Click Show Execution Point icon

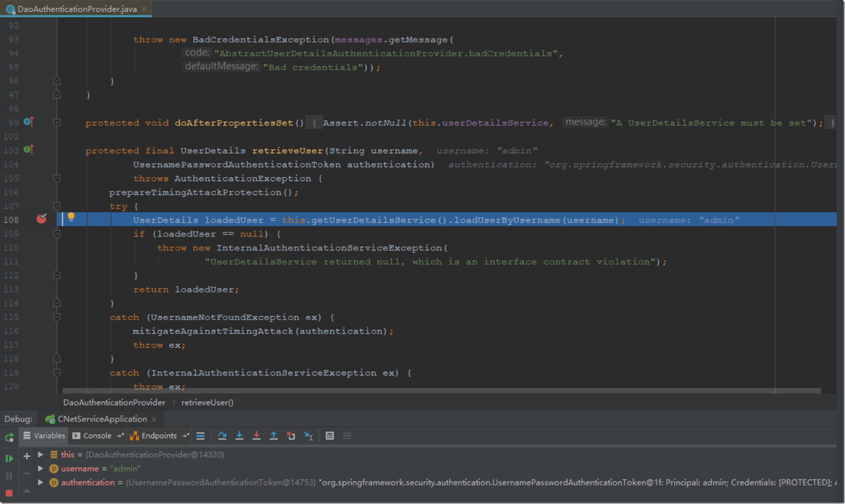click(201, 436)
